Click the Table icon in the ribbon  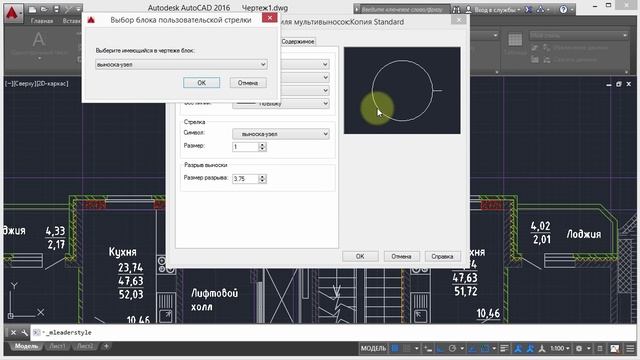click(515, 40)
